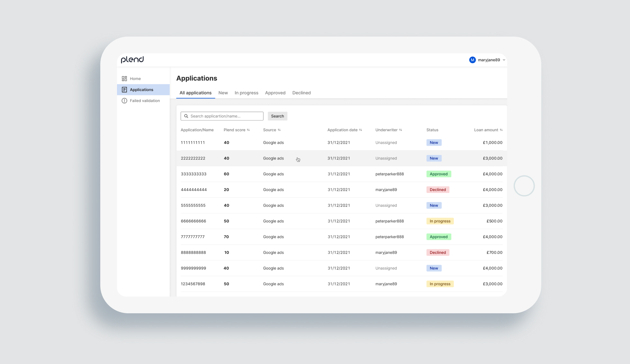Switch to All applications tab
Image resolution: width=630 pixels, height=364 pixels.
(x=195, y=93)
